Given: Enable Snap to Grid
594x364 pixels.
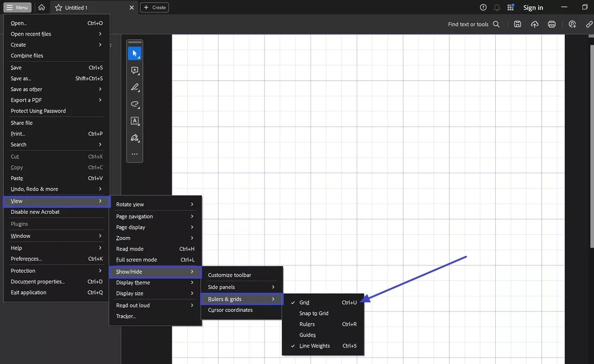Looking at the screenshot, I should point(313,313).
